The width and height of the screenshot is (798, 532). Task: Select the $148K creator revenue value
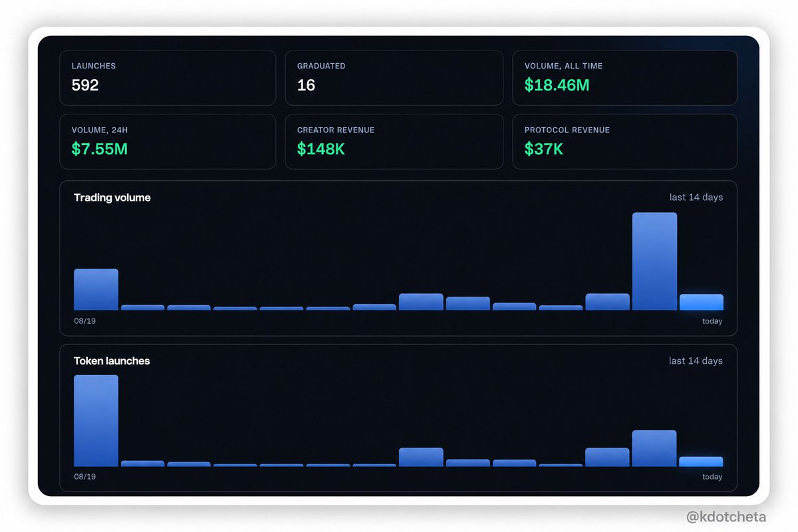point(321,149)
